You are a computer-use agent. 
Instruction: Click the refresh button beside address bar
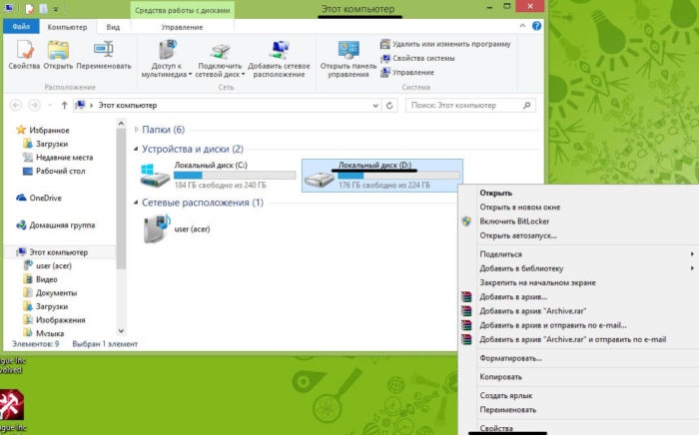tap(389, 106)
